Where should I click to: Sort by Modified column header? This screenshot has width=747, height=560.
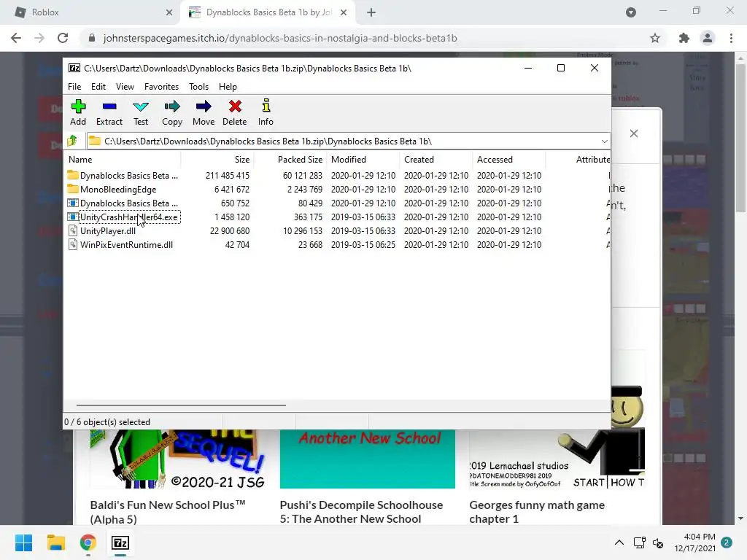(363, 160)
